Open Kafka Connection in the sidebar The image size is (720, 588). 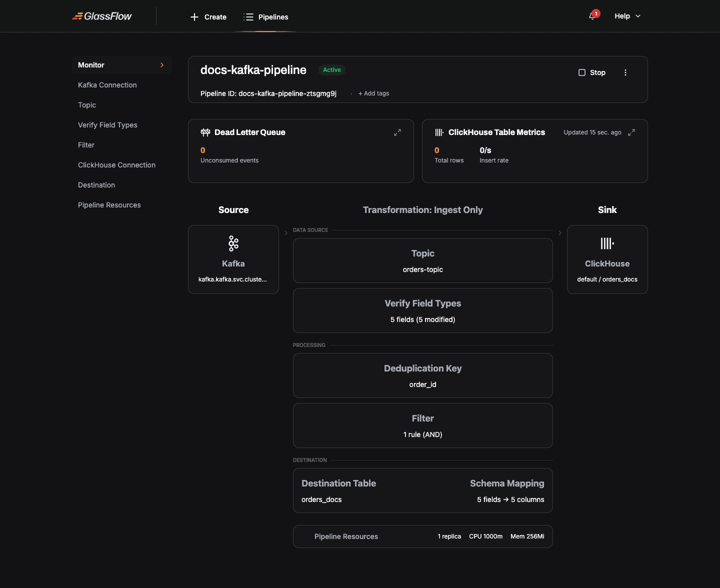107,85
